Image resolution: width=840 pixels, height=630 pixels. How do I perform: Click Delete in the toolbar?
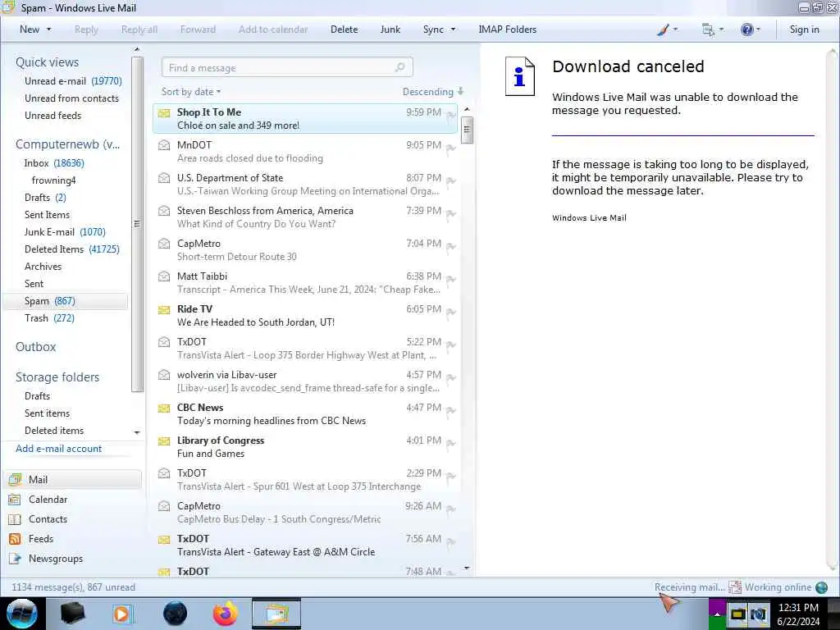344,30
